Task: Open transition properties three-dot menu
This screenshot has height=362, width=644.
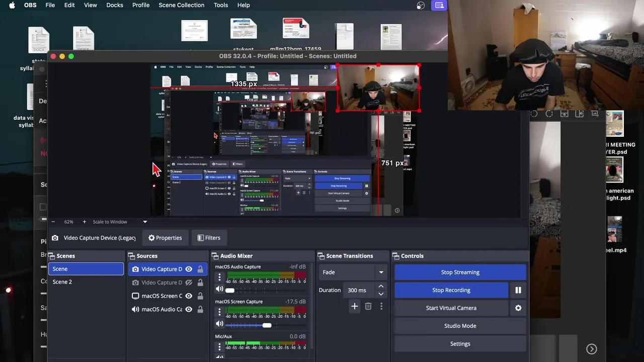Action: [x=381, y=306]
